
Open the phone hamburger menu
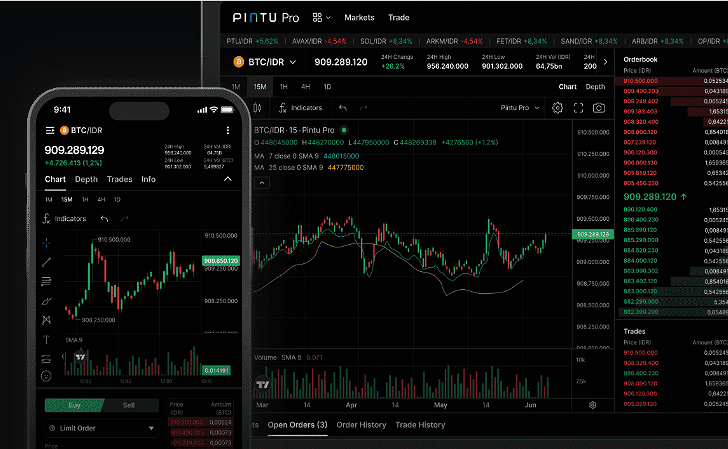tap(50, 130)
